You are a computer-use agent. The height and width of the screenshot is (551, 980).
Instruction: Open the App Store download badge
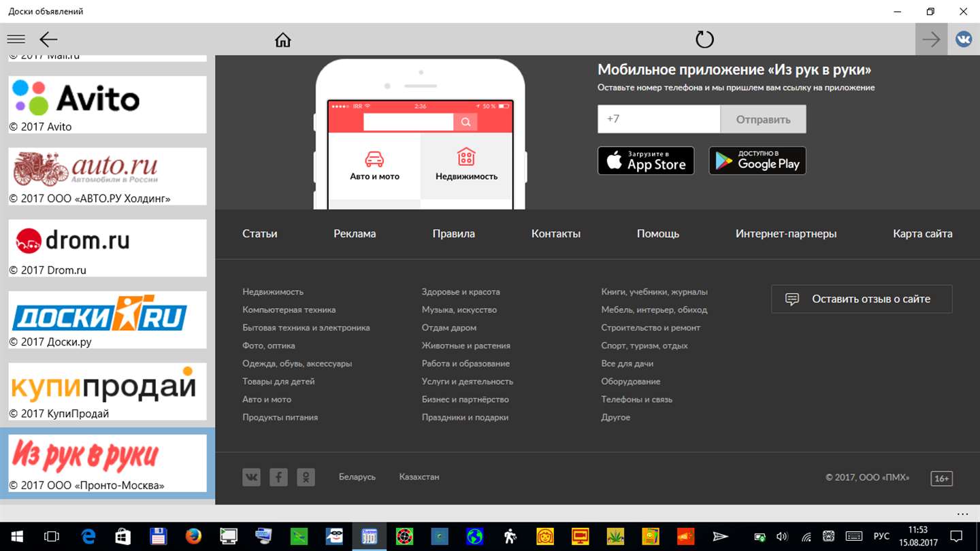(646, 161)
